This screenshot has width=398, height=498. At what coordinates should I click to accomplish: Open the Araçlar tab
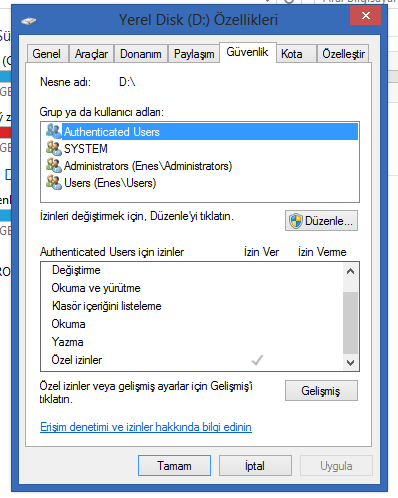pos(91,54)
